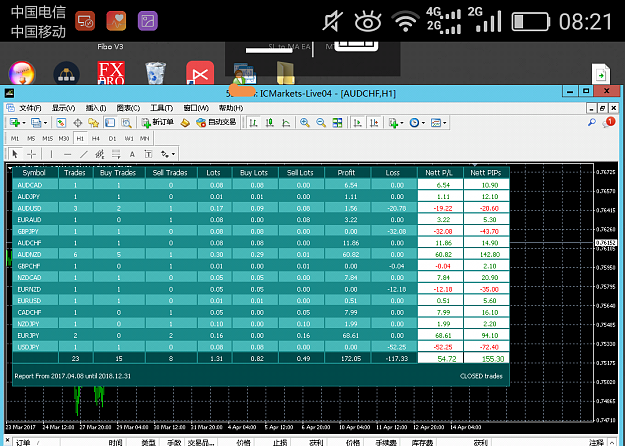The image size is (625, 446).
Task: Open the 插入(I) menu
Action: pyautogui.click(x=96, y=108)
